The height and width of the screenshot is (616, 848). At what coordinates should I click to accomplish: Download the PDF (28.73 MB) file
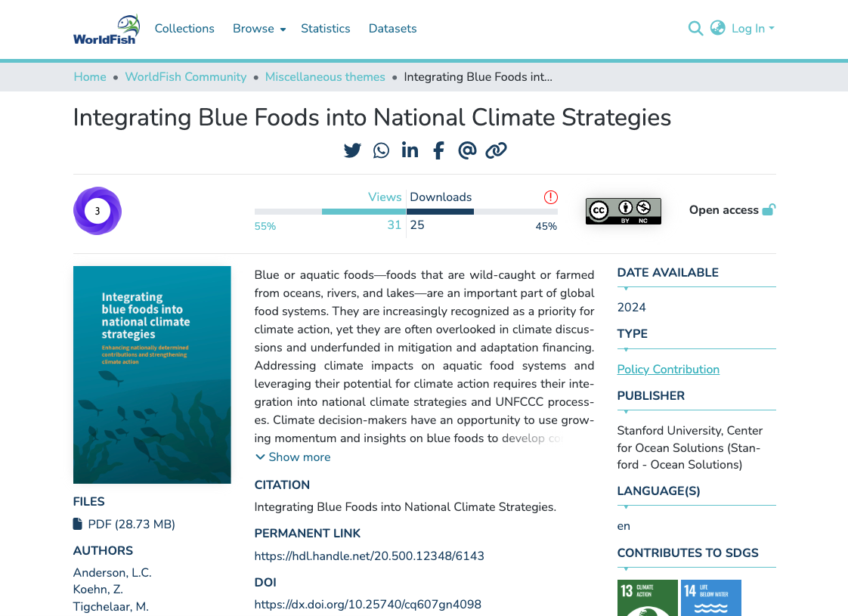click(131, 524)
